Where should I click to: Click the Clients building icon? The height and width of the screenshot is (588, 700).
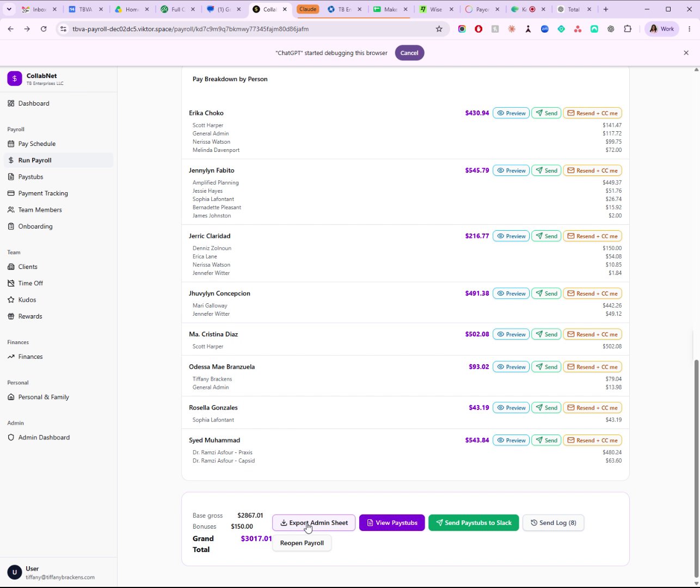(x=11, y=267)
